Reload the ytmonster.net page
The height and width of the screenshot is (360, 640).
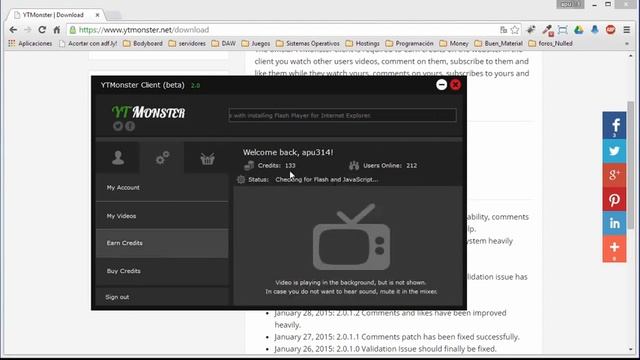coord(42,30)
